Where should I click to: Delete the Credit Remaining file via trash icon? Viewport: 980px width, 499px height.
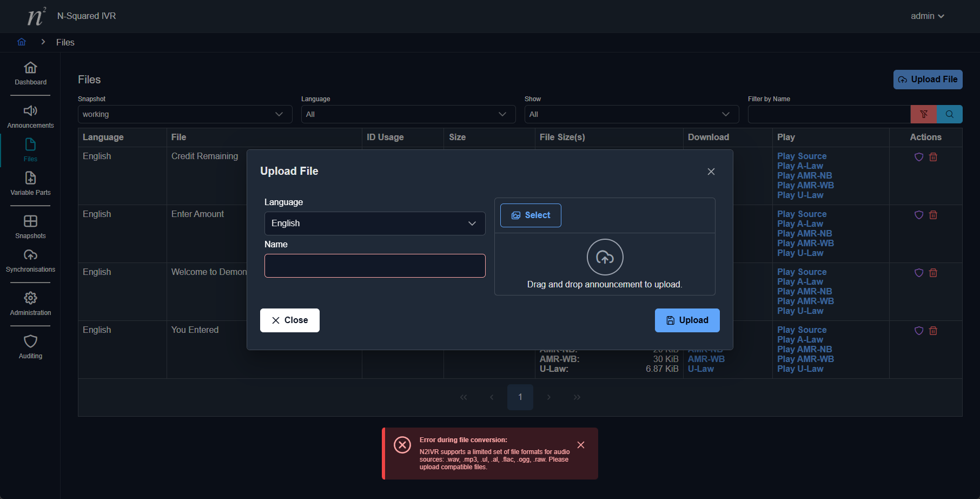[x=933, y=157]
